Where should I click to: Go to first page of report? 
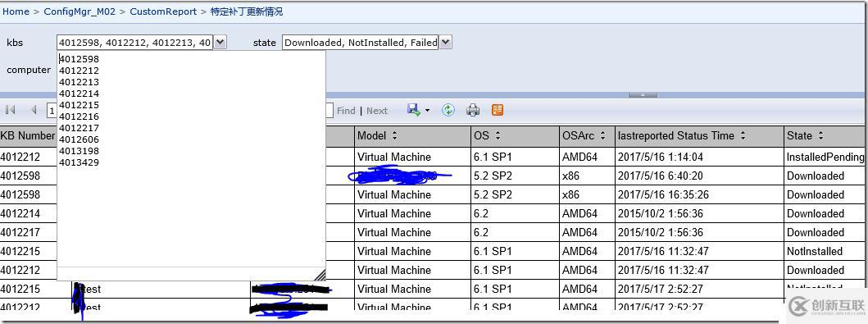coord(10,110)
